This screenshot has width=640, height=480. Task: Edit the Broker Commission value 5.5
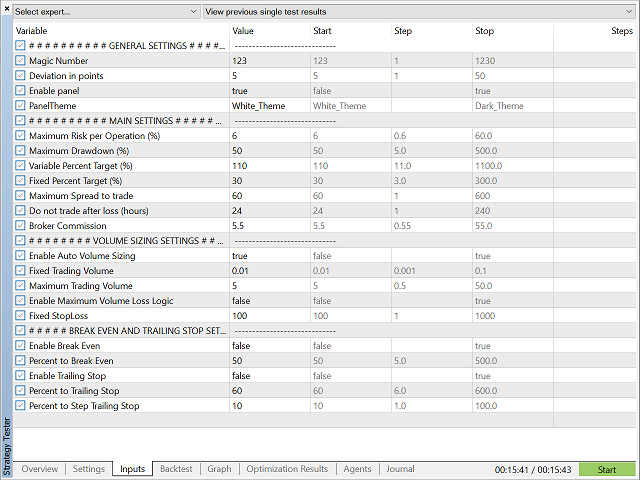click(x=238, y=226)
